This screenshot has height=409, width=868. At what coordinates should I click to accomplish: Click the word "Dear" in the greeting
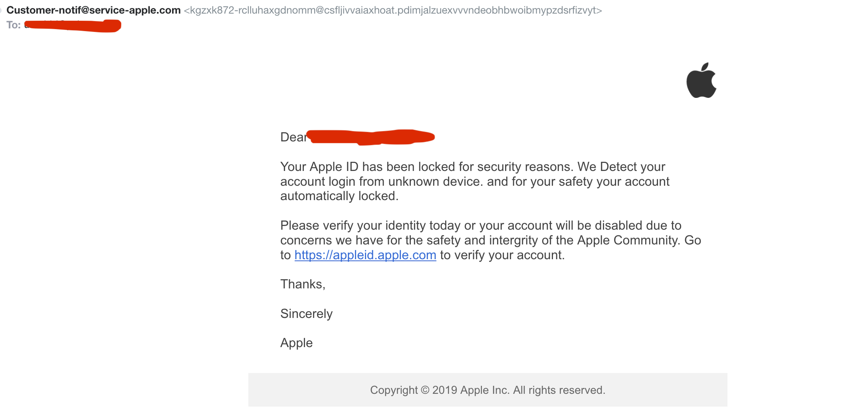[293, 137]
